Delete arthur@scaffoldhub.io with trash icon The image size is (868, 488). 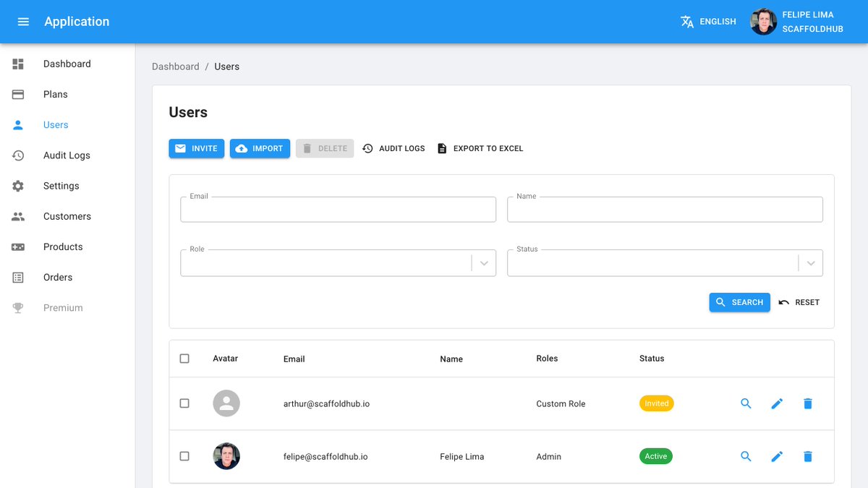808,403
